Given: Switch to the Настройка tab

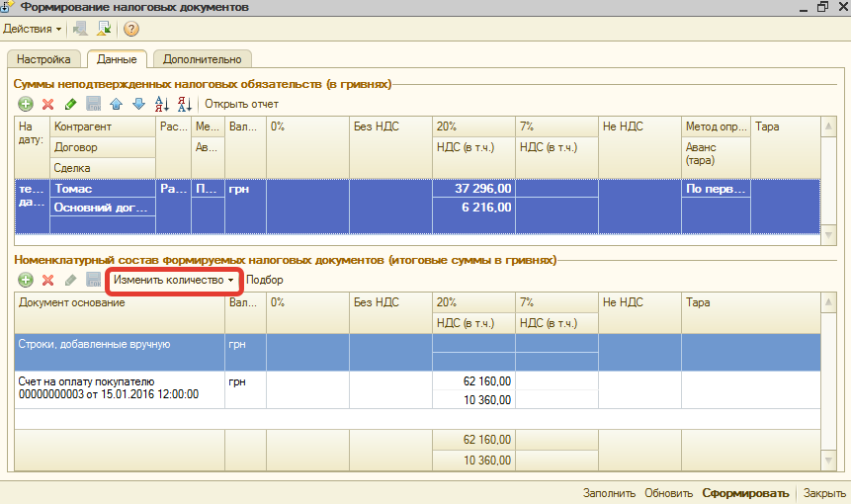Looking at the screenshot, I should tap(44, 59).
